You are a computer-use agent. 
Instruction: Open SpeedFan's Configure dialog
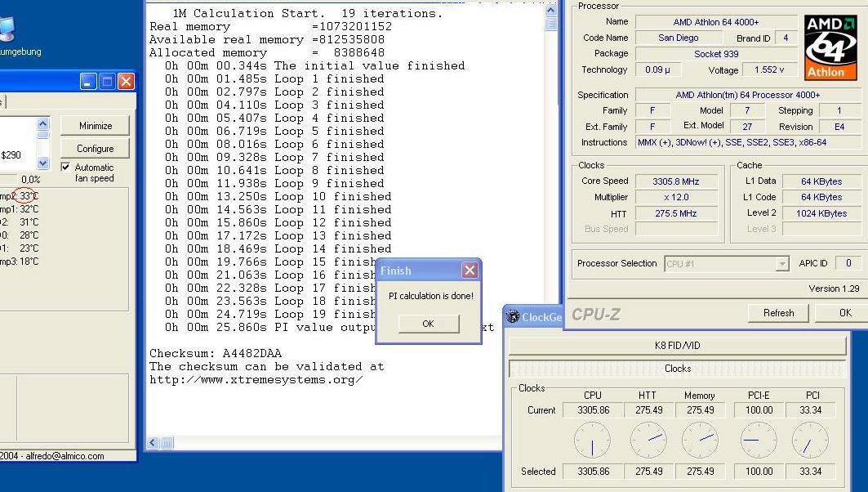tap(96, 149)
